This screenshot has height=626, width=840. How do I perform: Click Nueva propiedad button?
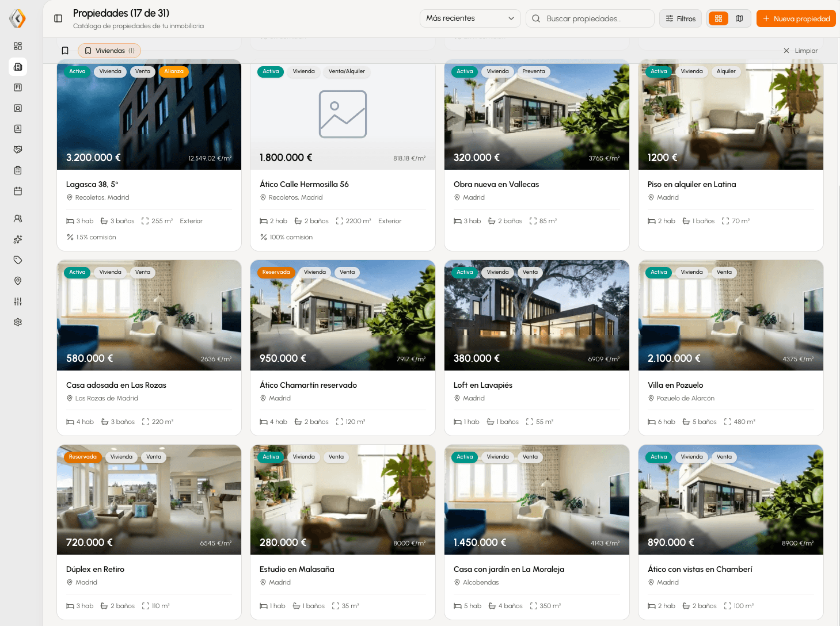pos(796,18)
